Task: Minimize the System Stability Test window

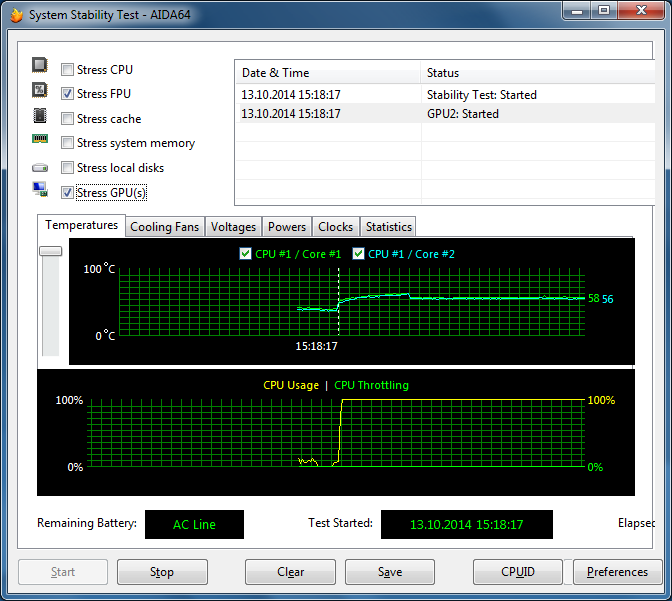Action: pyautogui.click(x=577, y=11)
